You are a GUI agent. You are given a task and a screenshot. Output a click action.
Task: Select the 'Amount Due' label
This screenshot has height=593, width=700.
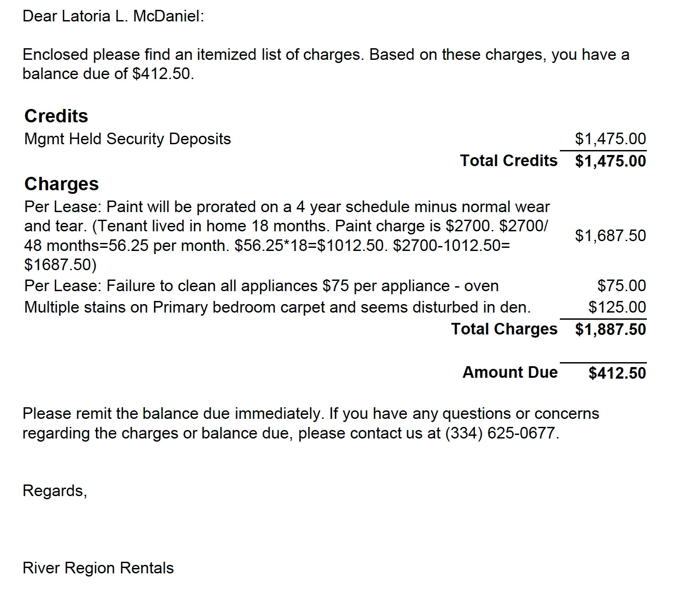(510, 372)
